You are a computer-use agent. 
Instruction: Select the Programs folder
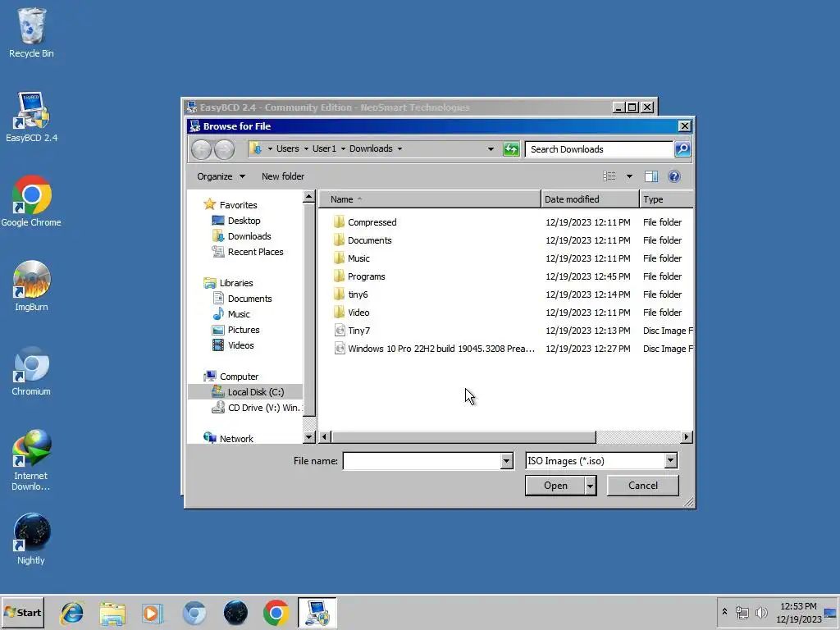(367, 276)
